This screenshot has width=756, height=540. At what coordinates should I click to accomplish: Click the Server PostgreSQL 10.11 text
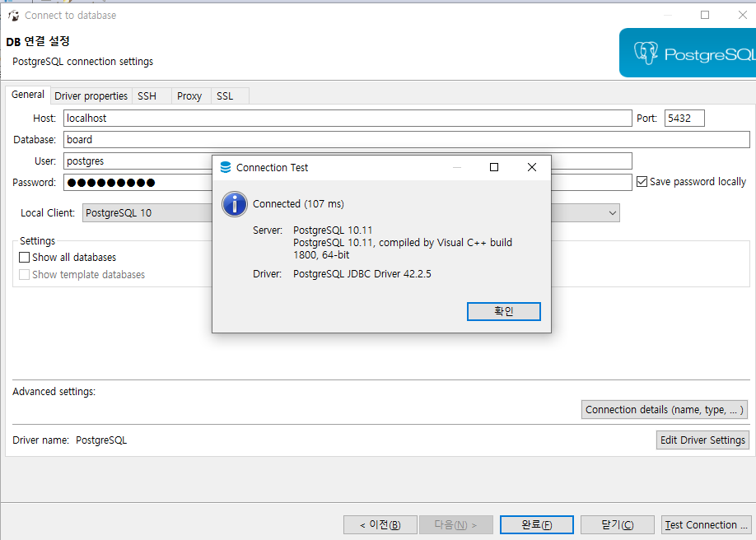pos(333,230)
